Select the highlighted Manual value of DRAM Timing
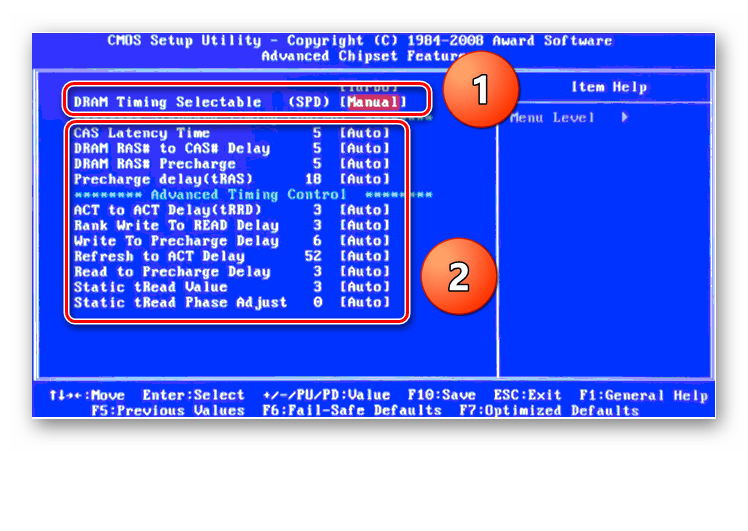748x531 pixels. [373, 102]
